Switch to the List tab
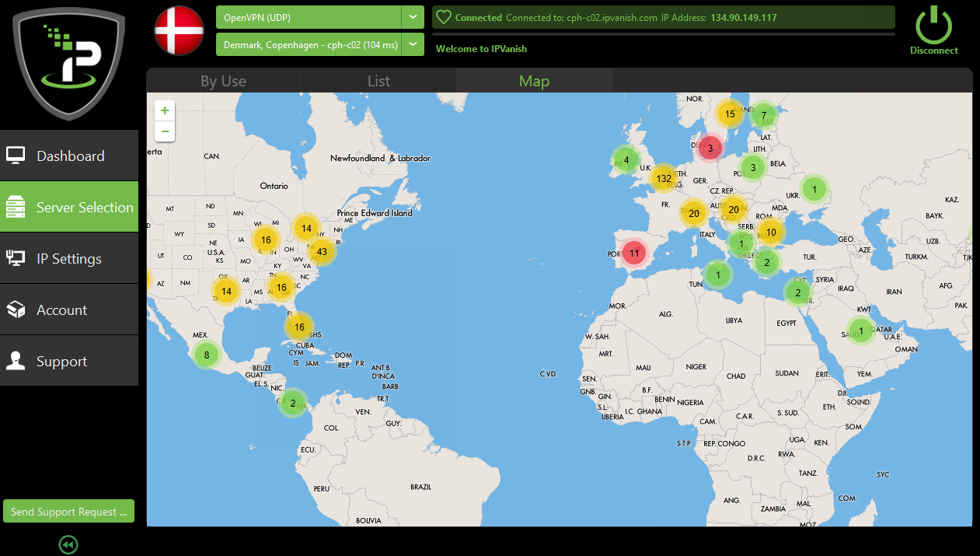This screenshot has width=980, height=556. click(x=378, y=81)
